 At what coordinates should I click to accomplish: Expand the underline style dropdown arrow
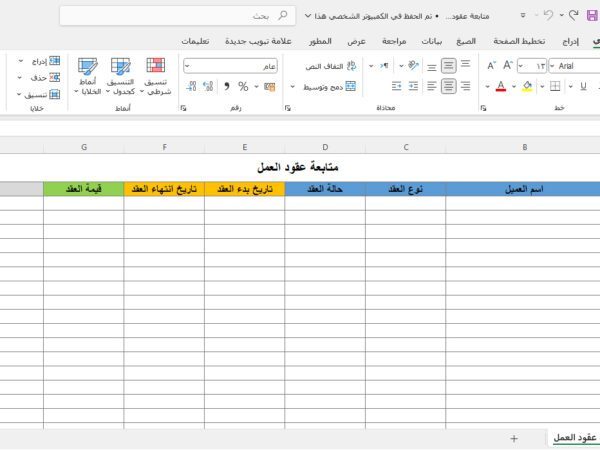click(571, 87)
